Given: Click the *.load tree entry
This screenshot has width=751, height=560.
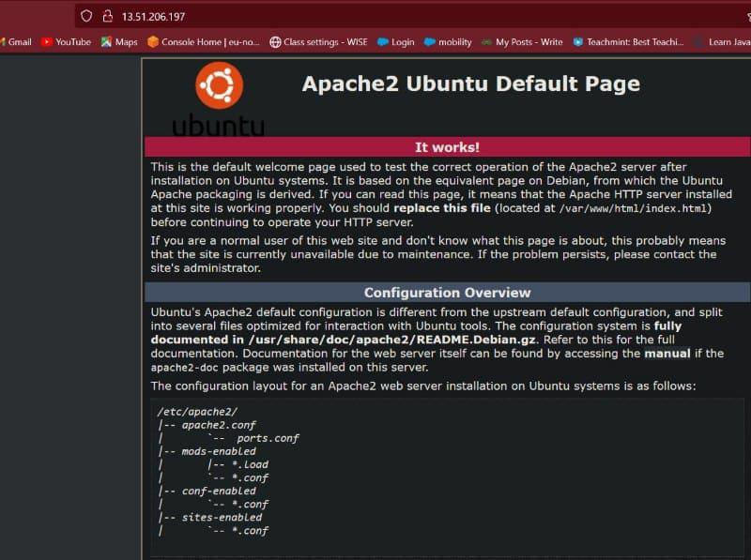Looking at the screenshot, I should pyautogui.click(x=250, y=464).
